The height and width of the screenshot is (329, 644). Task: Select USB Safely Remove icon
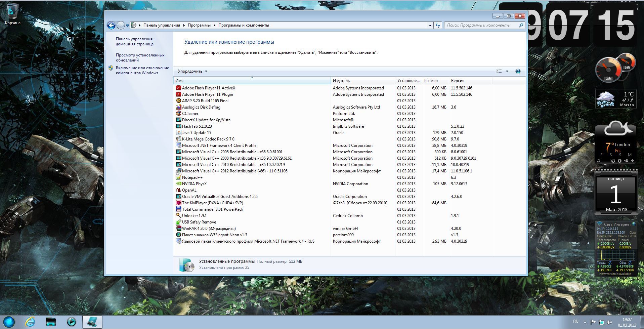(179, 222)
